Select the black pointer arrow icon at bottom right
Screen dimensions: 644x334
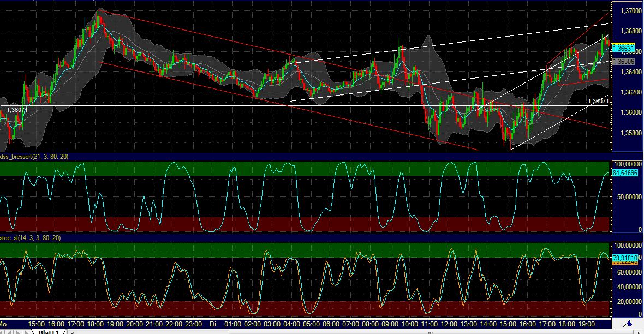click(640, 332)
